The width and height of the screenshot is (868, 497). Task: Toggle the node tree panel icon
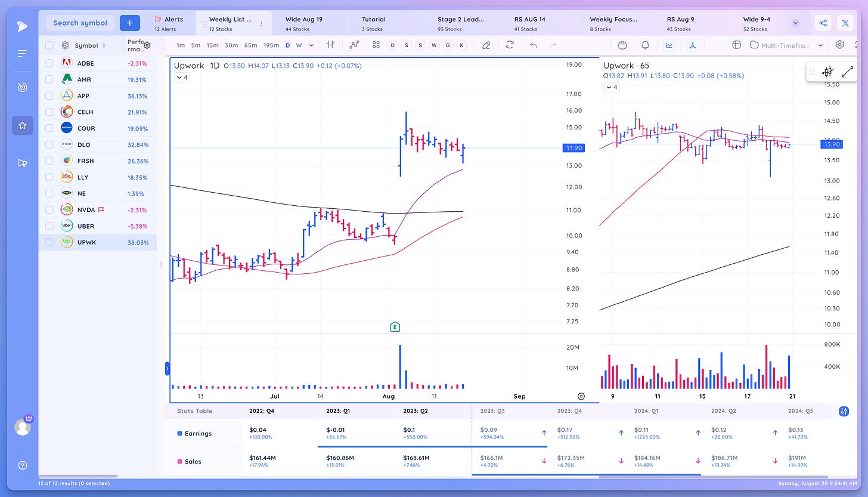pyautogui.click(x=692, y=45)
